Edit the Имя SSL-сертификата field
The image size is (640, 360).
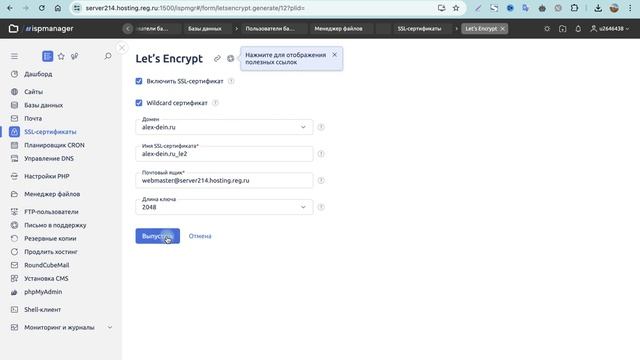tap(224, 154)
